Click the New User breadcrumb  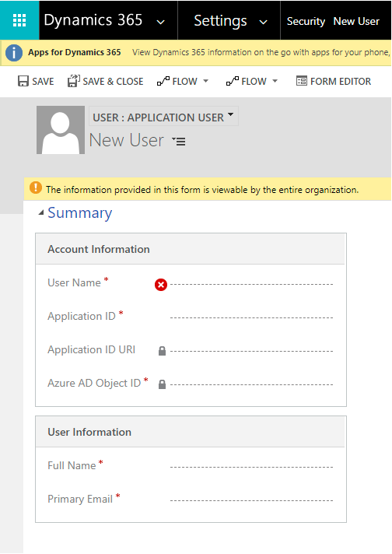coord(356,21)
